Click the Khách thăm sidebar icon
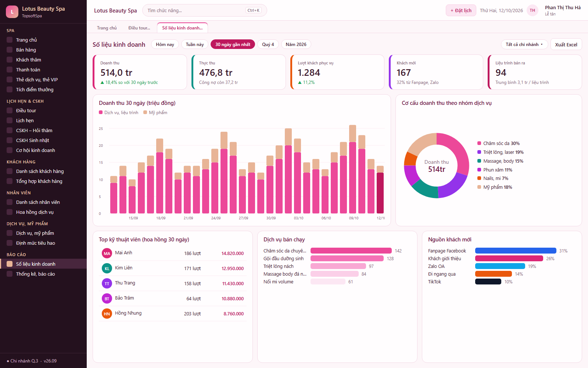588x368 pixels. point(10,60)
